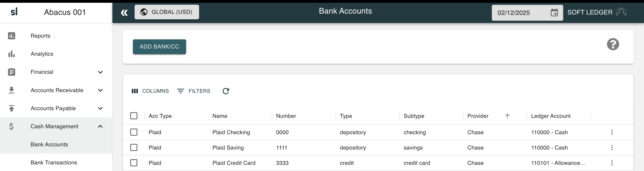Viewport: 644px width, 171px height.
Task: Sort by the Provider column header
Action: click(x=478, y=116)
